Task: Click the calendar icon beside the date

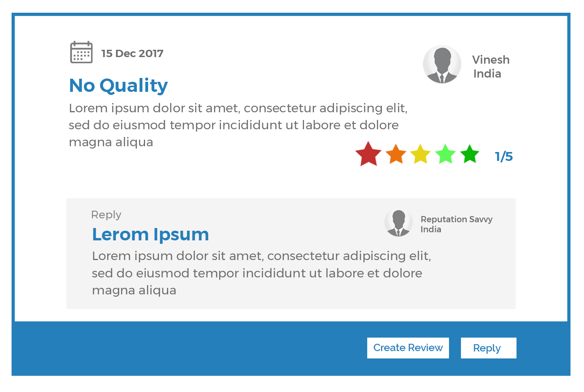Action: (x=81, y=52)
